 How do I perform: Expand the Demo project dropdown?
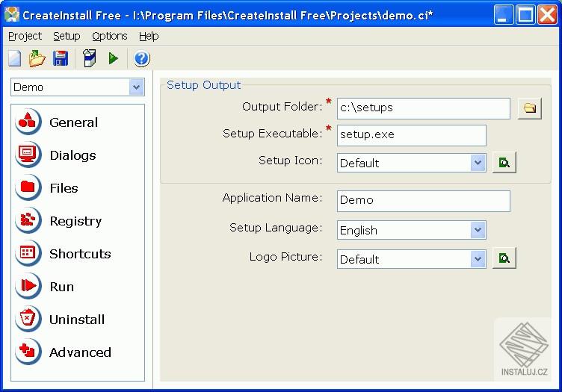coord(136,87)
